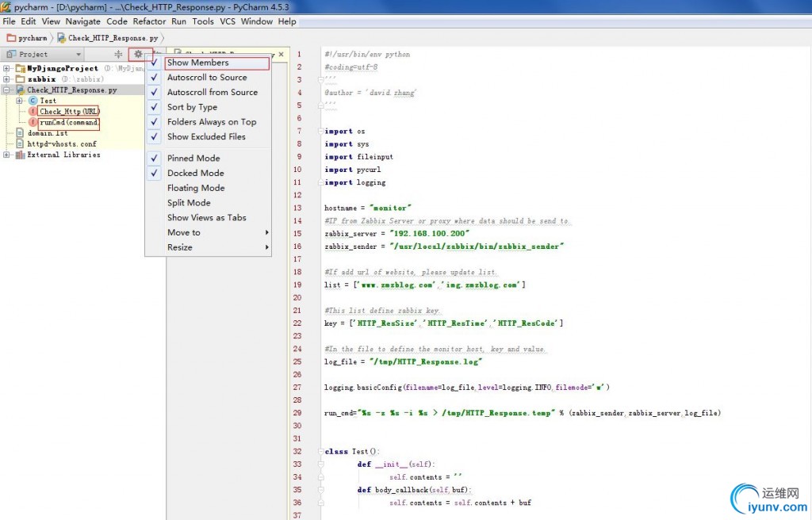Select domain.lst in the project tree
Screen dimensions: 812x520
pos(48,133)
